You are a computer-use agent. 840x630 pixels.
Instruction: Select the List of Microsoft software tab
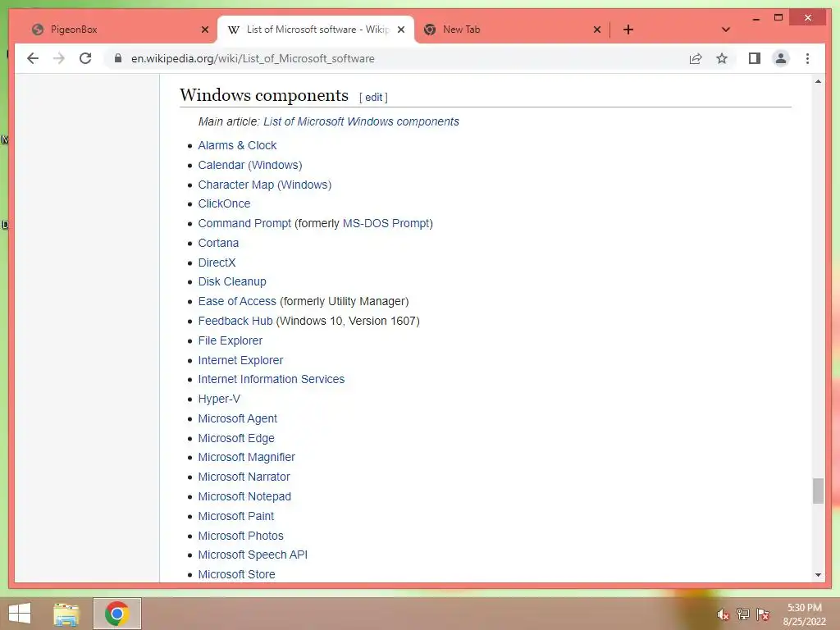pyautogui.click(x=315, y=30)
